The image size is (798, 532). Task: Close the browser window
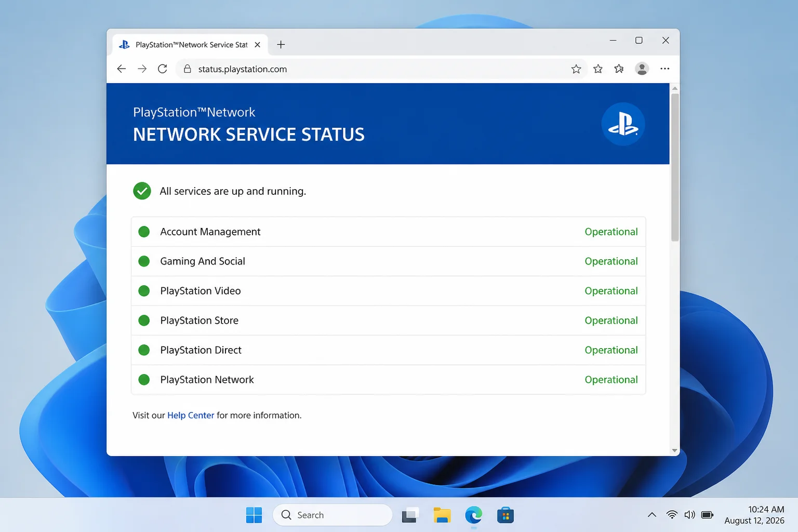pos(666,40)
